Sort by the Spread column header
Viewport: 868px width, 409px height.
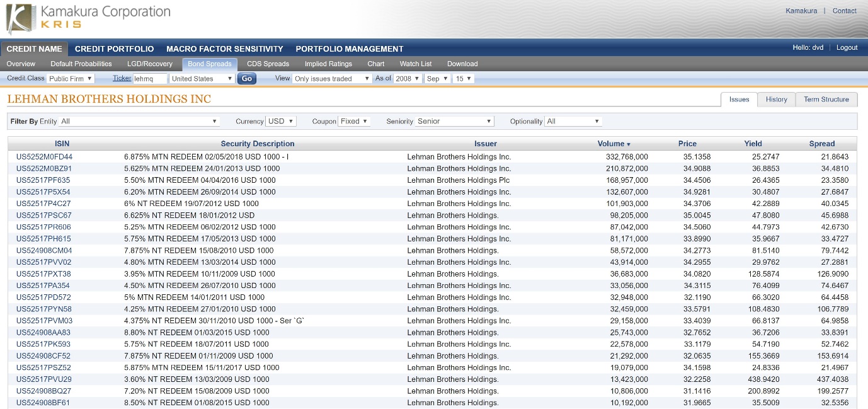point(822,144)
